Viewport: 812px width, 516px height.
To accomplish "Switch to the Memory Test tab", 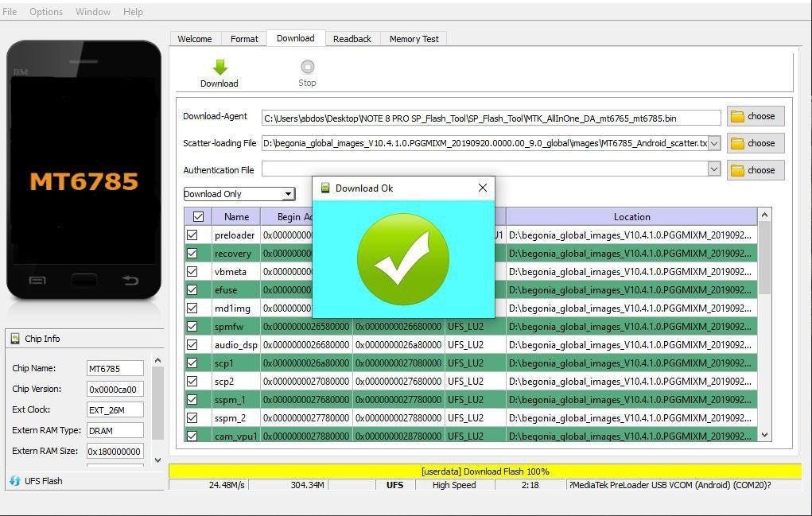I will [x=414, y=39].
